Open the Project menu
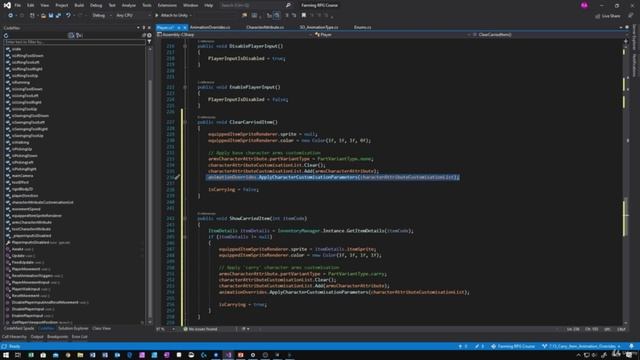 tap(62, 5)
